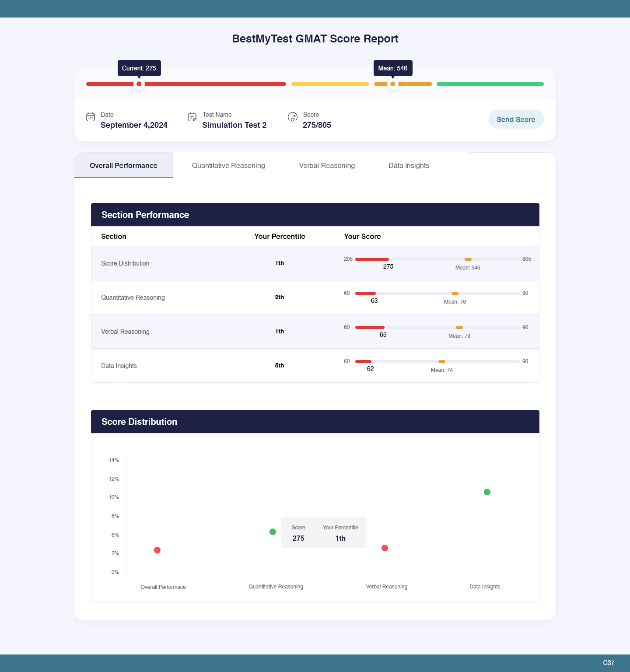
Task: Click the BestMyTest GMAT Score Report title
Action: pos(315,39)
